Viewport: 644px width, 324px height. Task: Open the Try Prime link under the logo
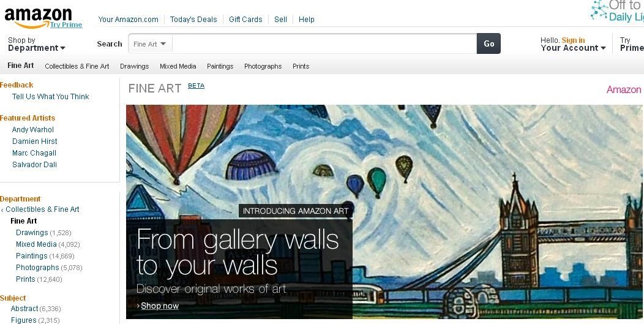[x=66, y=24]
